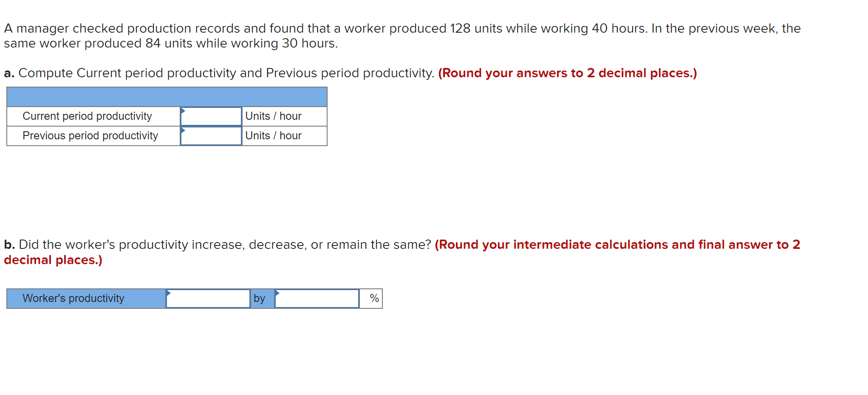The height and width of the screenshot is (395, 868).
Task: Select the Current period productivity label cell
Action: click(93, 116)
